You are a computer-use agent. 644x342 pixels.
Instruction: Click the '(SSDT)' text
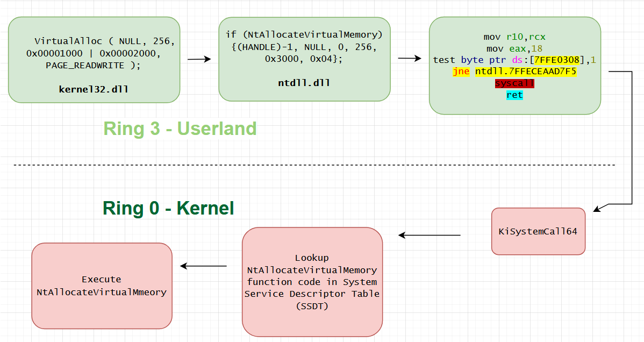312,306
